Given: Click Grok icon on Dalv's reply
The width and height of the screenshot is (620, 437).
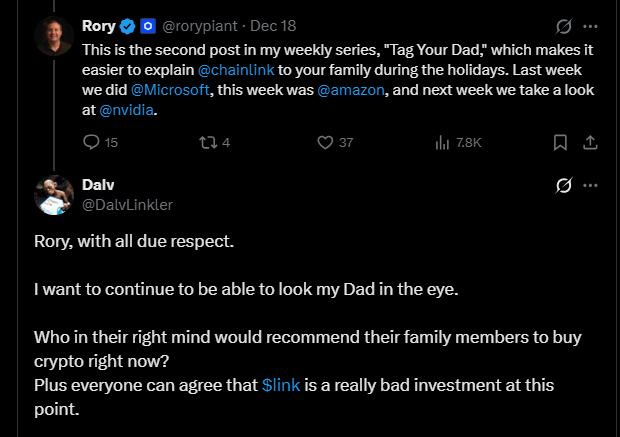Looking at the screenshot, I should [563, 186].
